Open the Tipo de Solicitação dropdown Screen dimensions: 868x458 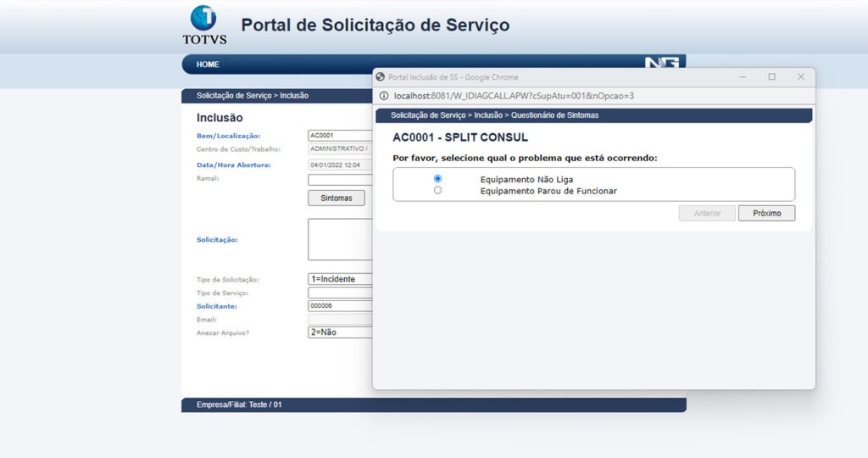tap(341, 279)
